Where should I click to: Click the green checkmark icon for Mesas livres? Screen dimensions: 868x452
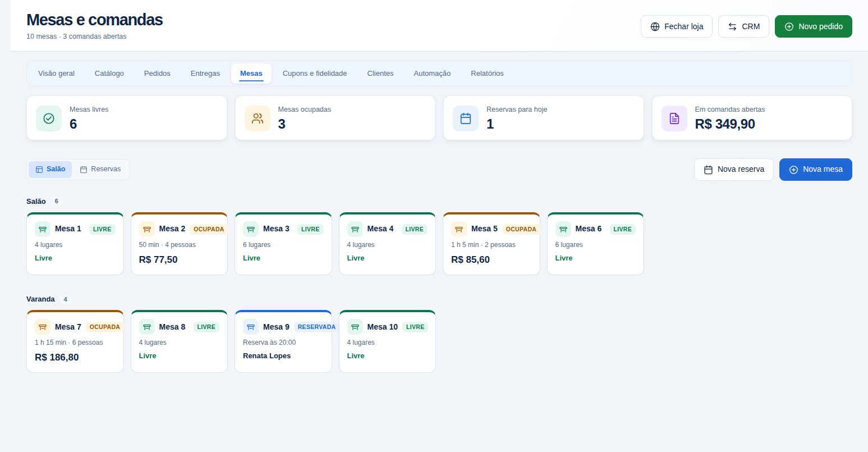(49, 118)
